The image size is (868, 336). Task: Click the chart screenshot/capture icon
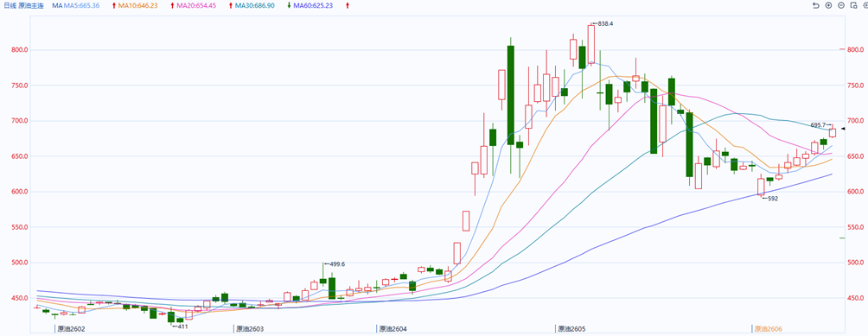[x=853, y=5]
